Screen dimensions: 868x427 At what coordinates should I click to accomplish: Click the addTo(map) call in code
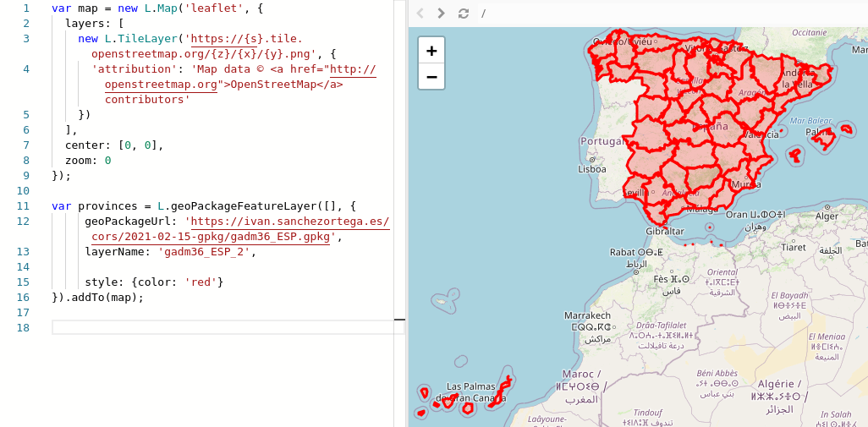point(105,298)
